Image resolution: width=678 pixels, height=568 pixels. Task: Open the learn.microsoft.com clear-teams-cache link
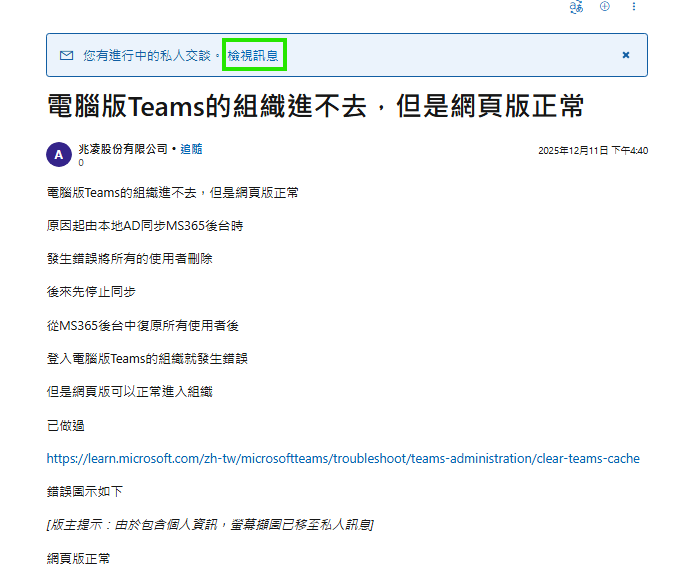[343, 458]
